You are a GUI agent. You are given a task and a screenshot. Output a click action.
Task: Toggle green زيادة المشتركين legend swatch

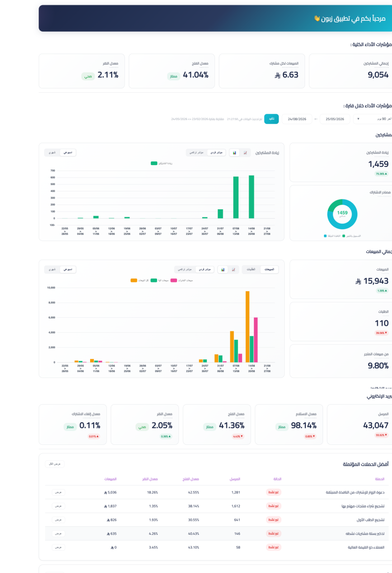tap(154, 163)
